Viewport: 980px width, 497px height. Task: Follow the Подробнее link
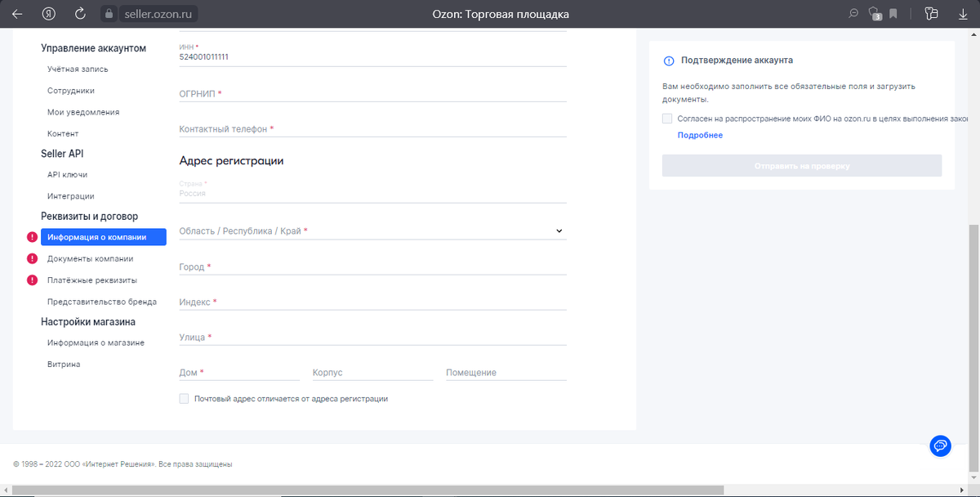700,135
